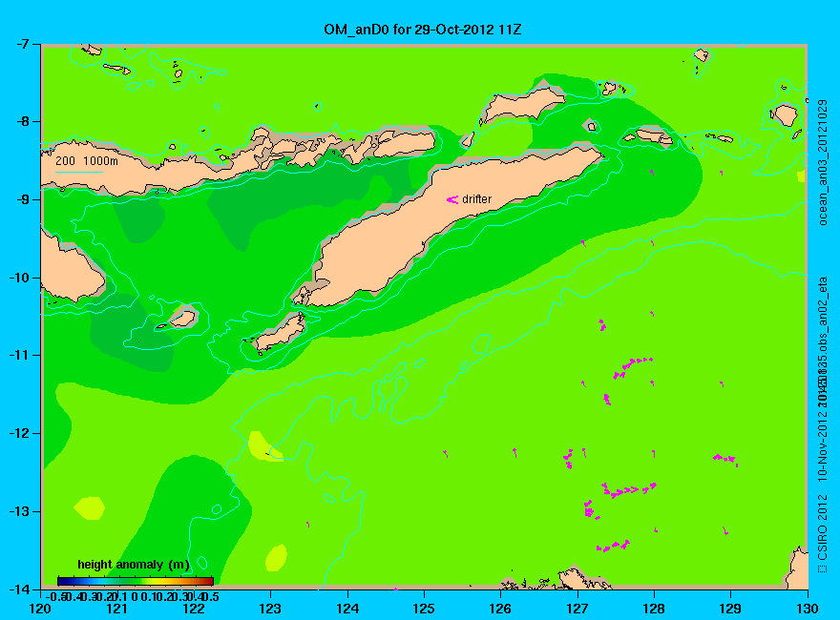840x620 pixels.
Task: Click the '0.5' maximum colorbar label
Action: click(212, 596)
